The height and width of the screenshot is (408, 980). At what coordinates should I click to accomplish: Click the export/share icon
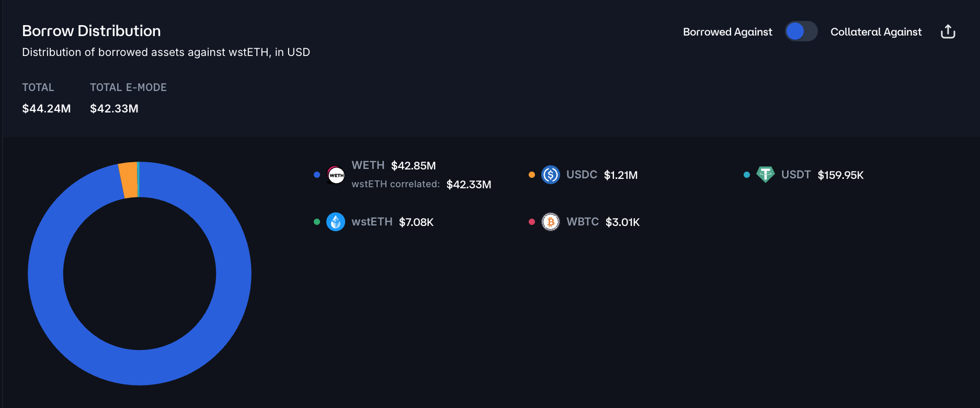click(x=948, y=32)
